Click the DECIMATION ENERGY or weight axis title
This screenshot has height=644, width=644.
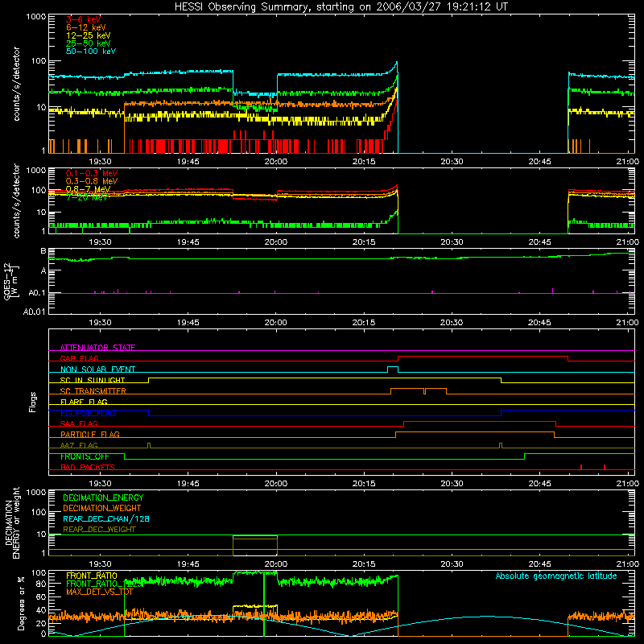tap(12, 522)
